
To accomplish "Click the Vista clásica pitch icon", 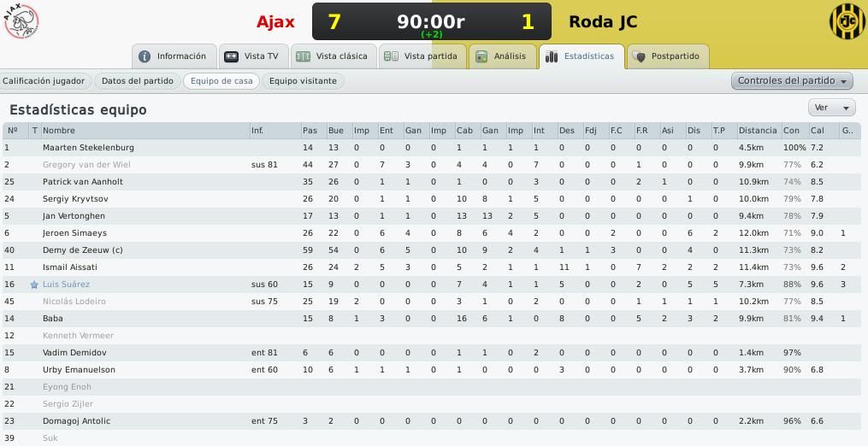I will coord(303,56).
